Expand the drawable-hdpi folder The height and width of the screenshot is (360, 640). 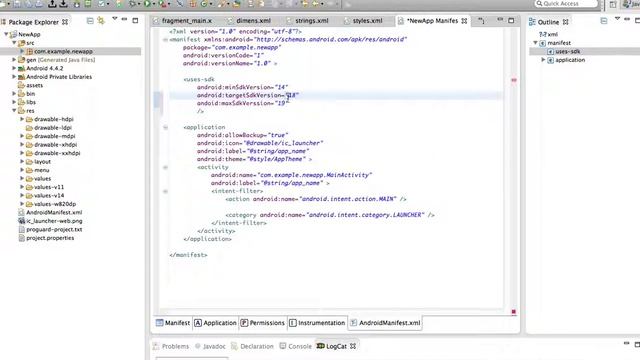tap(22, 119)
